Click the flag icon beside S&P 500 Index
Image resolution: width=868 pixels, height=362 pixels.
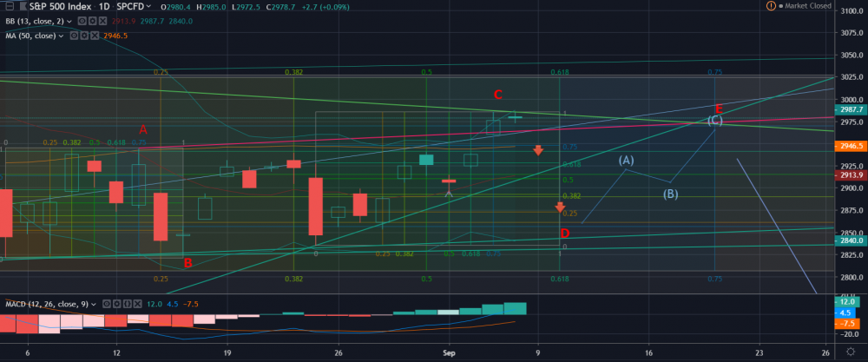[23, 7]
